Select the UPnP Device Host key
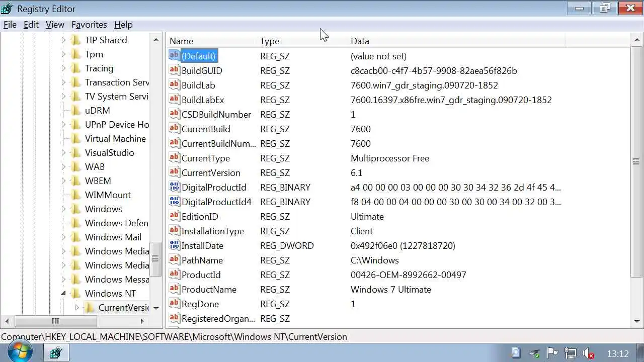The height and width of the screenshot is (362, 644). 116,124
